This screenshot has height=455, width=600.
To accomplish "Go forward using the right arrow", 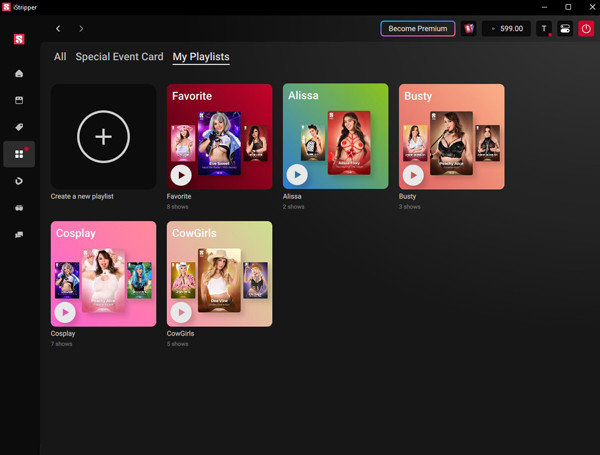I will point(81,29).
